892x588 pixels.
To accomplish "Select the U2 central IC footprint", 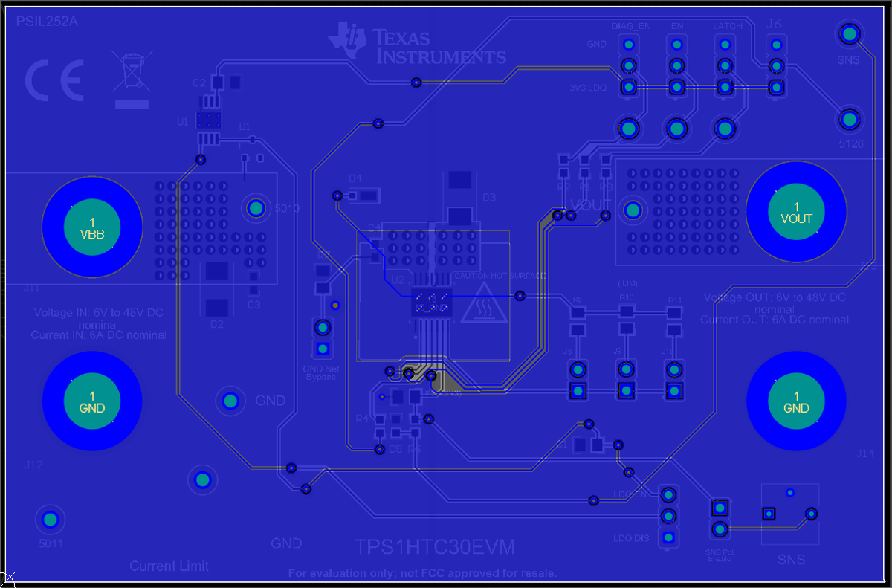I will tap(431, 301).
